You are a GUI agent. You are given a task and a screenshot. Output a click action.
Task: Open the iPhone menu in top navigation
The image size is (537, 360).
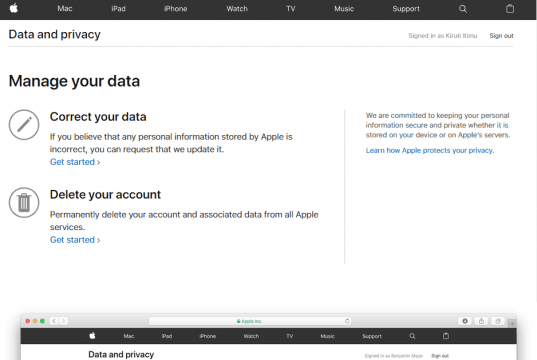point(175,9)
